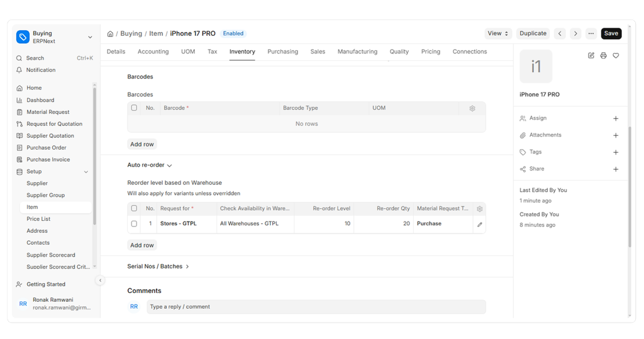Collapse the Setup sidebar group chevron
Screen dimensions: 644x339
click(86, 172)
